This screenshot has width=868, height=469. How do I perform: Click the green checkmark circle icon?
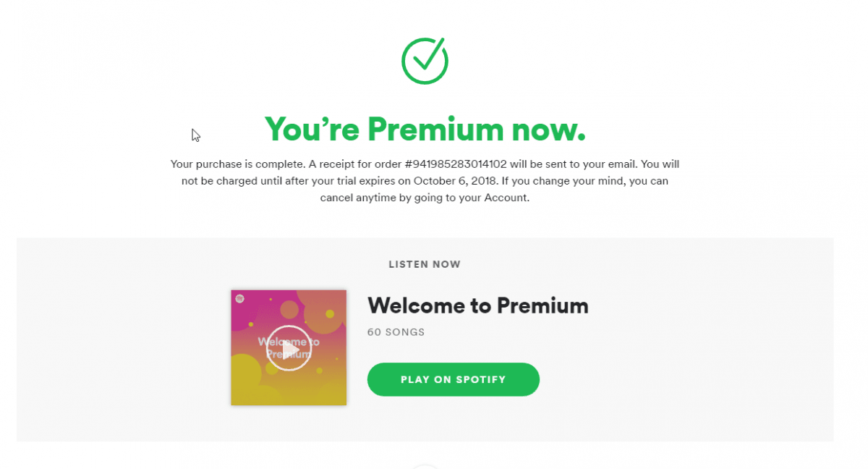coord(425,60)
